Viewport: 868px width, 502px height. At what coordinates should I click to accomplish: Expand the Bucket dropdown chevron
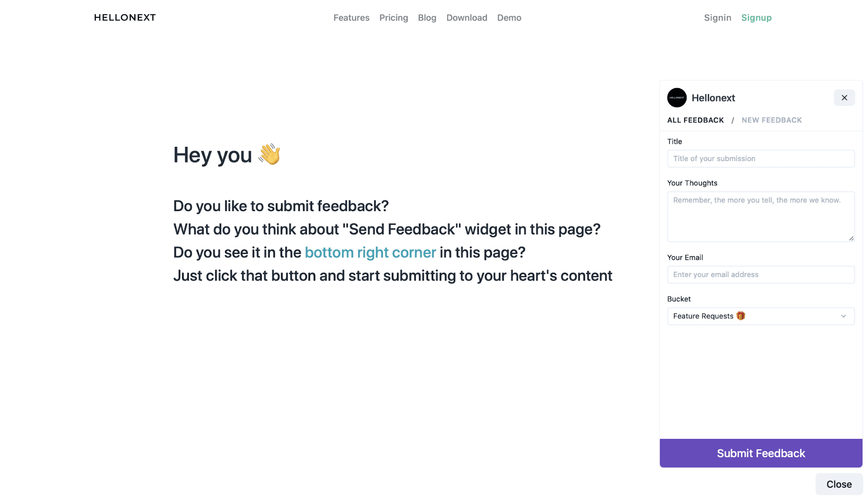tap(843, 316)
